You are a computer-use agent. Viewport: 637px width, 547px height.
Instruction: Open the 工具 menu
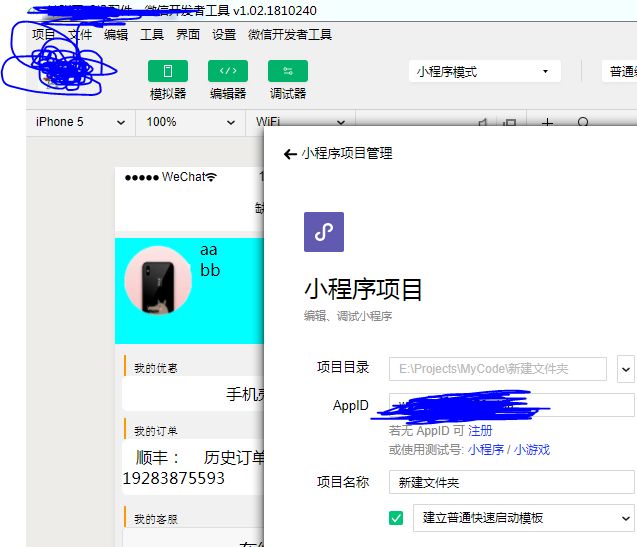[152, 35]
